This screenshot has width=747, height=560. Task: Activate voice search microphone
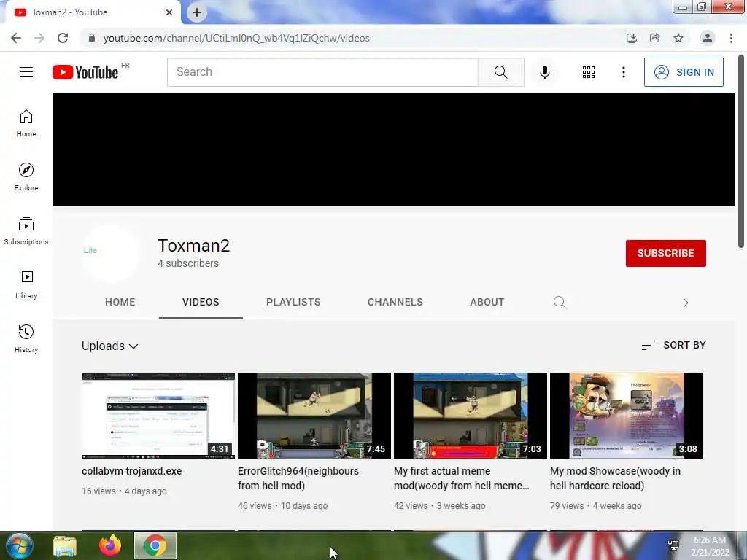point(544,72)
